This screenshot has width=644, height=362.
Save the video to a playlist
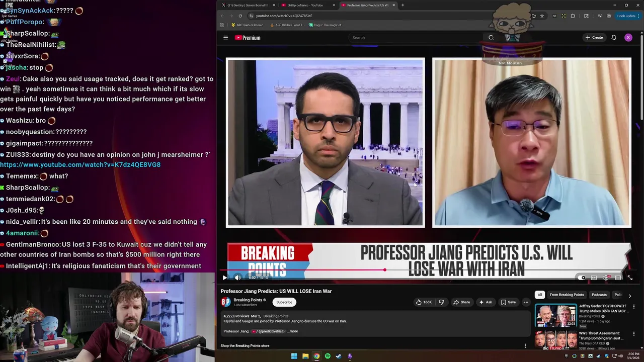[508, 302]
